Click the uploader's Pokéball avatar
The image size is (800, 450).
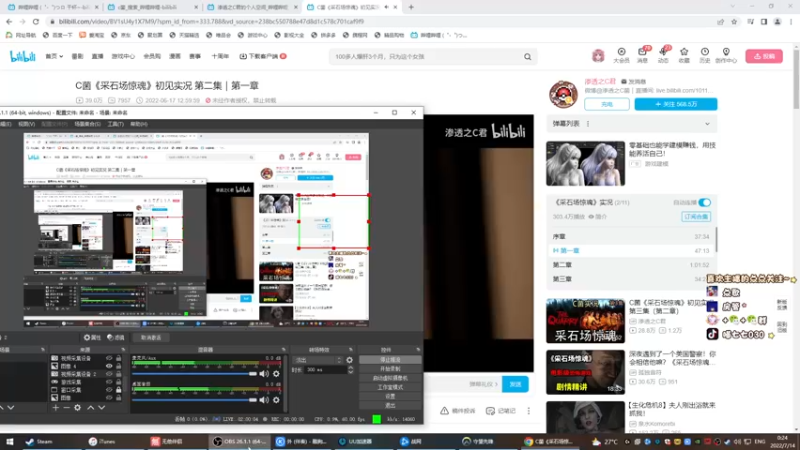[563, 94]
